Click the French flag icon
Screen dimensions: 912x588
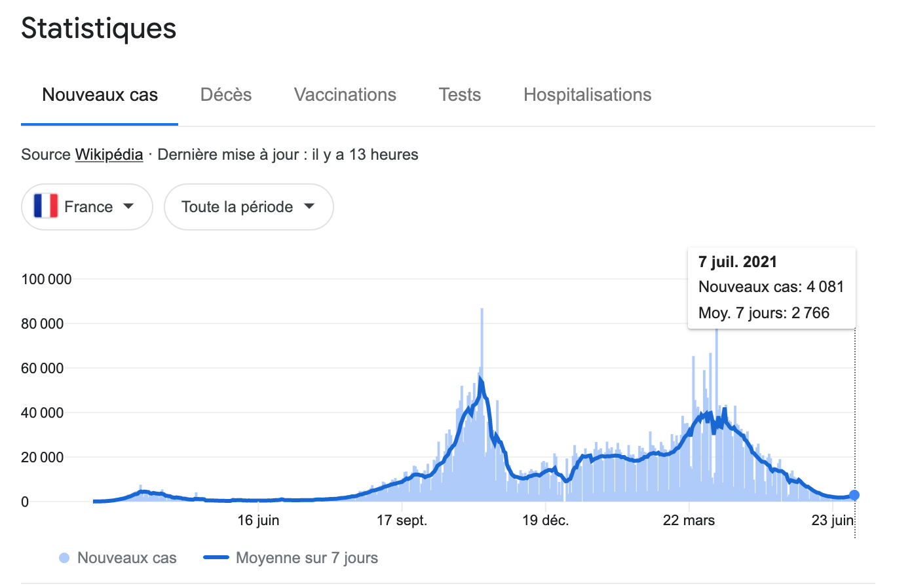[46, 206]
